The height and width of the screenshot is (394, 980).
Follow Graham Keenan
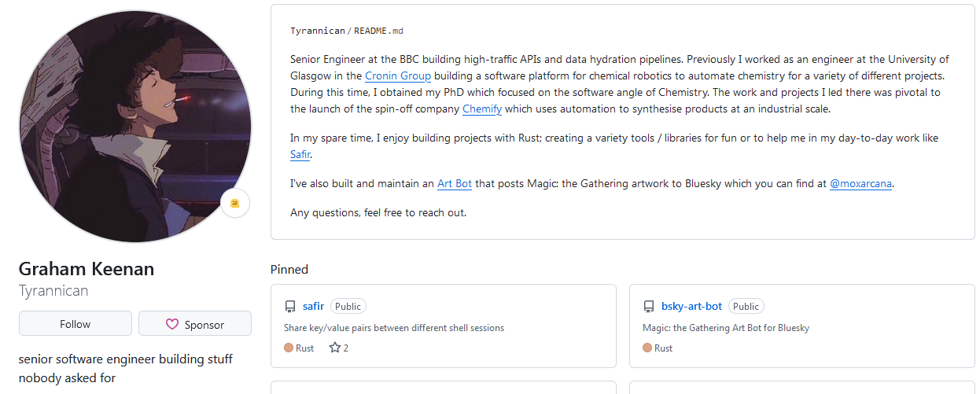pos(76,324)
